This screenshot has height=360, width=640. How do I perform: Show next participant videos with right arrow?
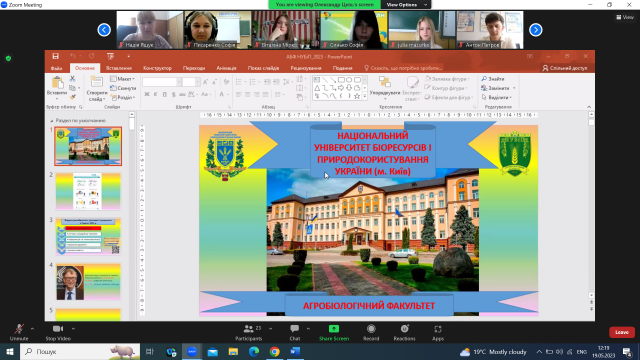[x=536, y=30]
